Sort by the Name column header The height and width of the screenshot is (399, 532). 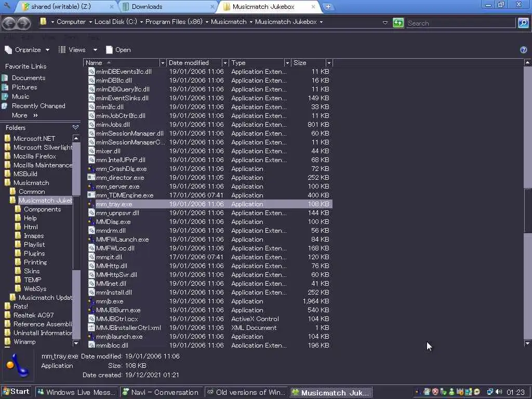(122, 63)
